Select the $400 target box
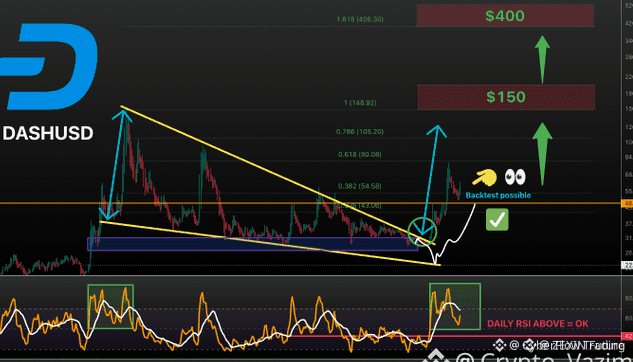 click(505, 16)
